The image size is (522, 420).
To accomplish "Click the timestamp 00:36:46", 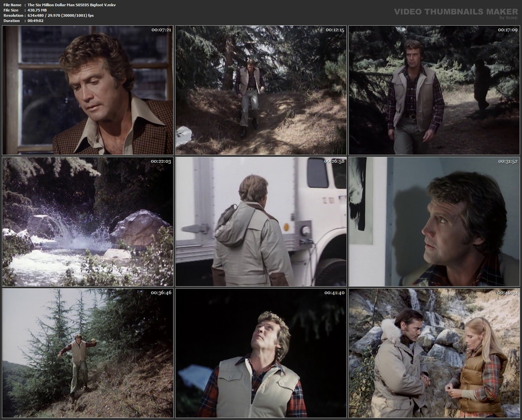I will point(161,293).
